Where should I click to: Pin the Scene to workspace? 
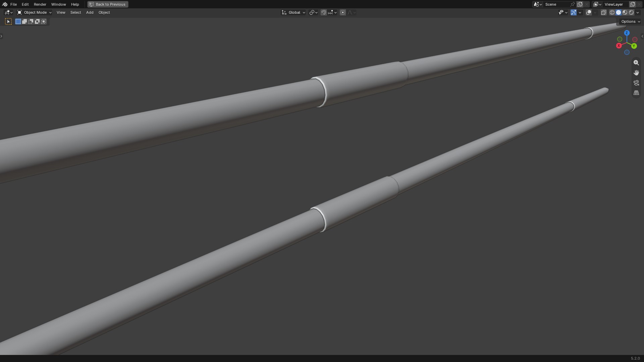(x=573, y=4)
